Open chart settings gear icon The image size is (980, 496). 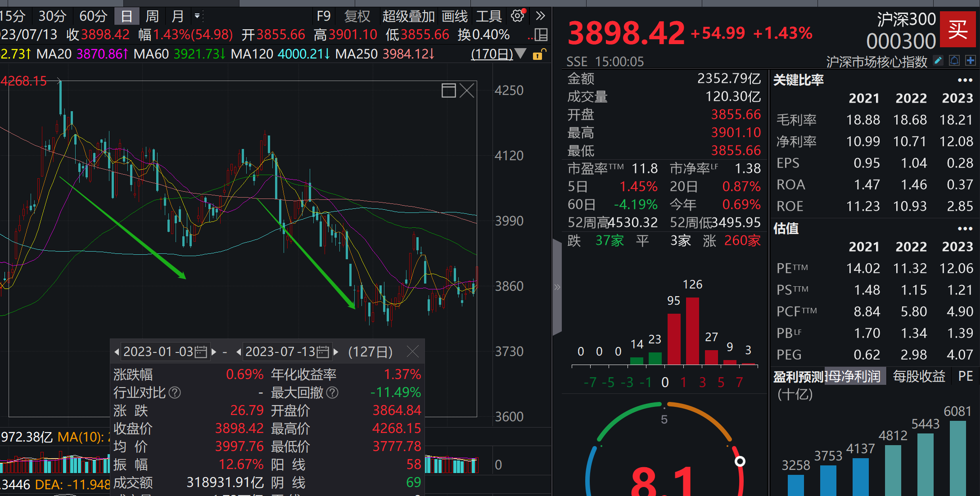point(517,16)
